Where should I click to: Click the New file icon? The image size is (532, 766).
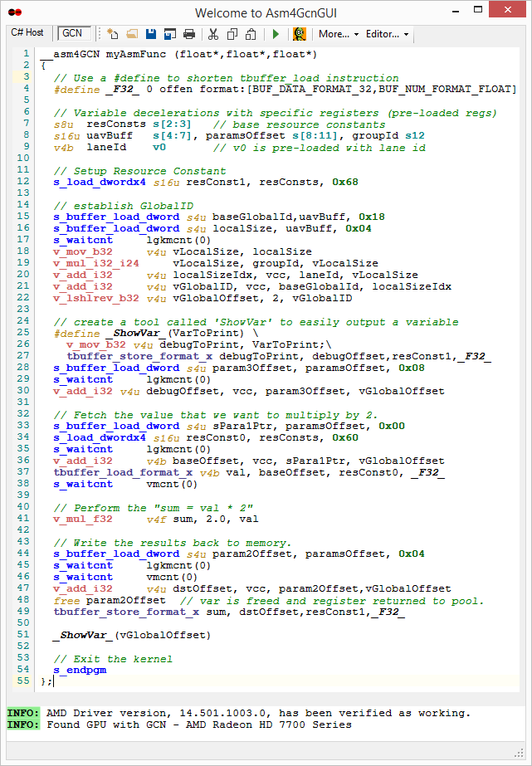113,34
